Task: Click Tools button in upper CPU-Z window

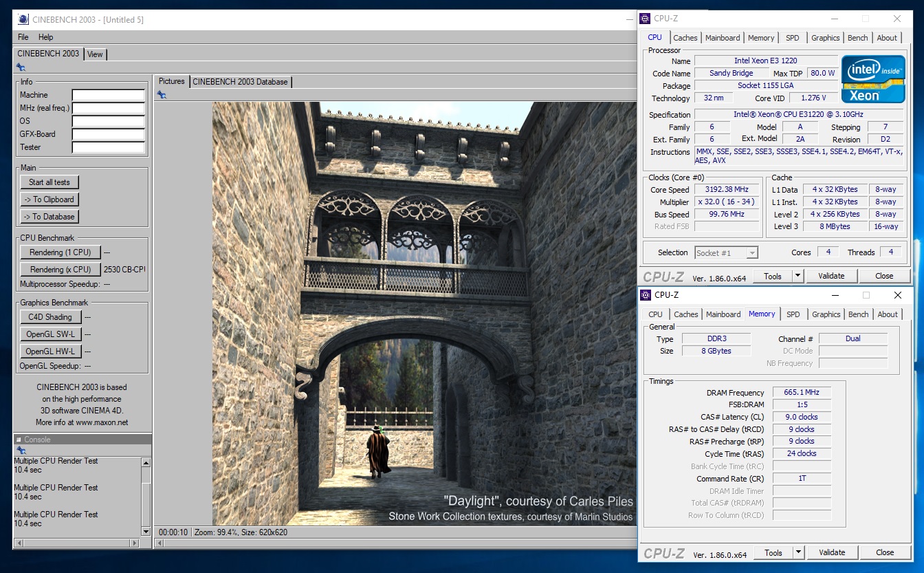Action: [x=773, y=276]
